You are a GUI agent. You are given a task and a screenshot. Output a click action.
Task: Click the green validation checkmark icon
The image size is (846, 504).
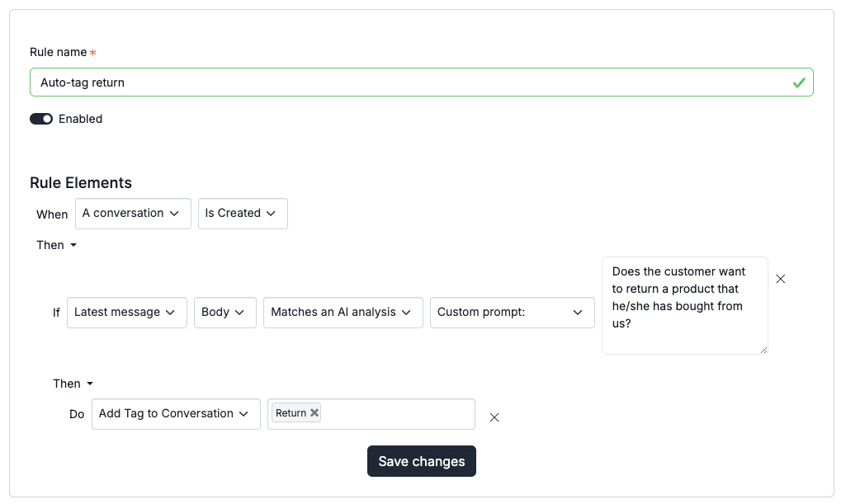tap(798, 82)
